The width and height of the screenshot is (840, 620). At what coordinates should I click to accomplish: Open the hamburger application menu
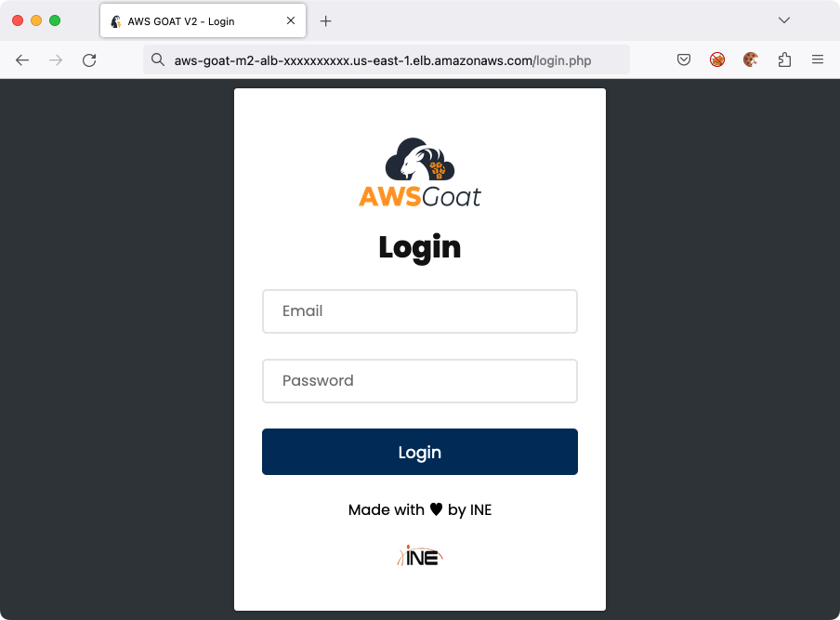pos(818,59)
